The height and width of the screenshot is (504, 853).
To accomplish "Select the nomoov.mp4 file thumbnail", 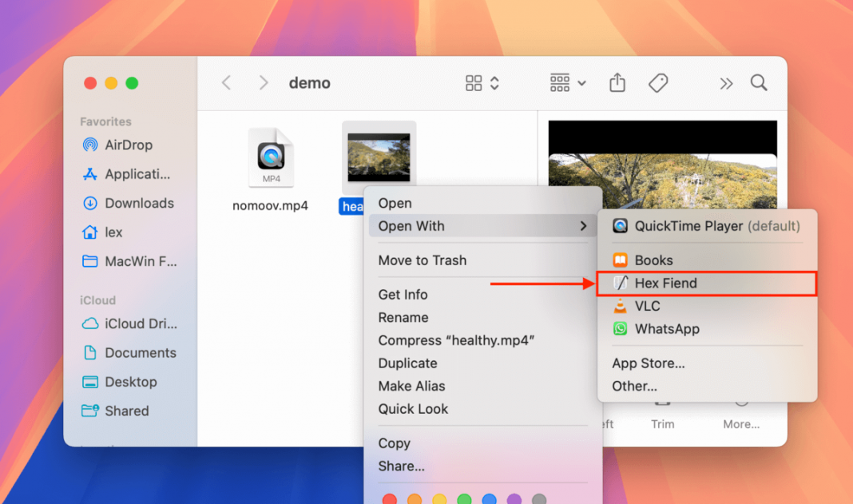I will click(270, 156).
